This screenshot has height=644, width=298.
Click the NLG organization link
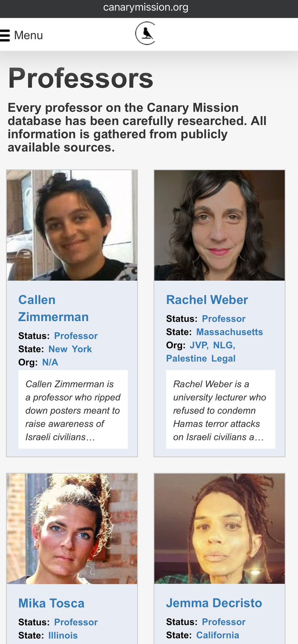[224, 345]
